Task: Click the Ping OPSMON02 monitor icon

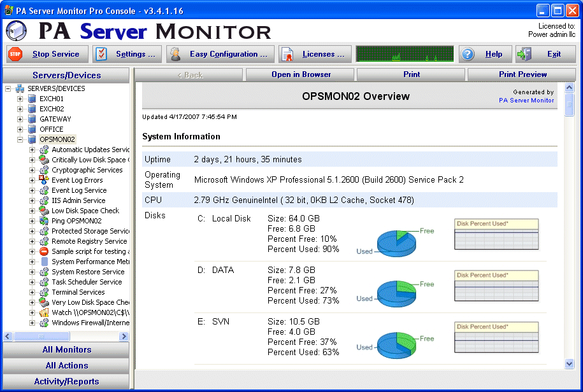Action: [x=44, y=221]
